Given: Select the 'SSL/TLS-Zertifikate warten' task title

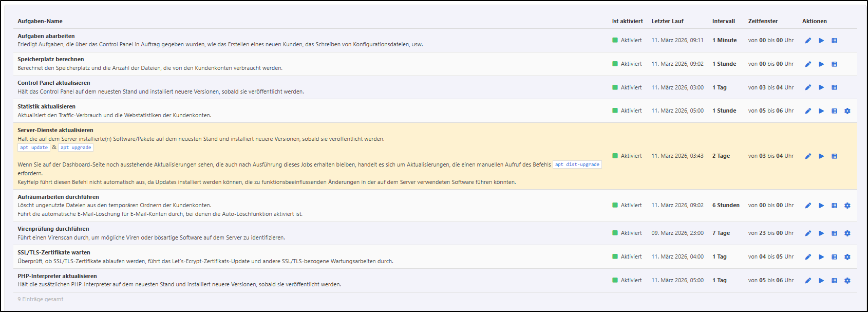Looking at the screenshot, I should pos(54,252).
